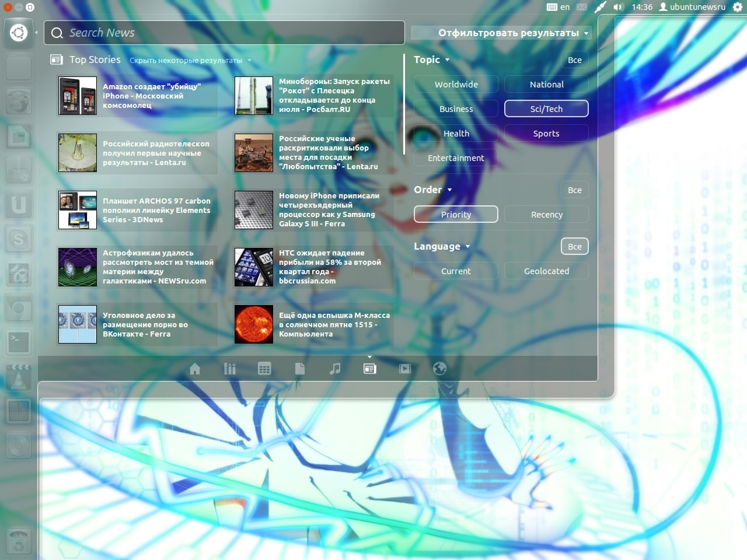Open the mail envelope indicator
The width and height of the screenshot is (747, 560).
point(582,7)
